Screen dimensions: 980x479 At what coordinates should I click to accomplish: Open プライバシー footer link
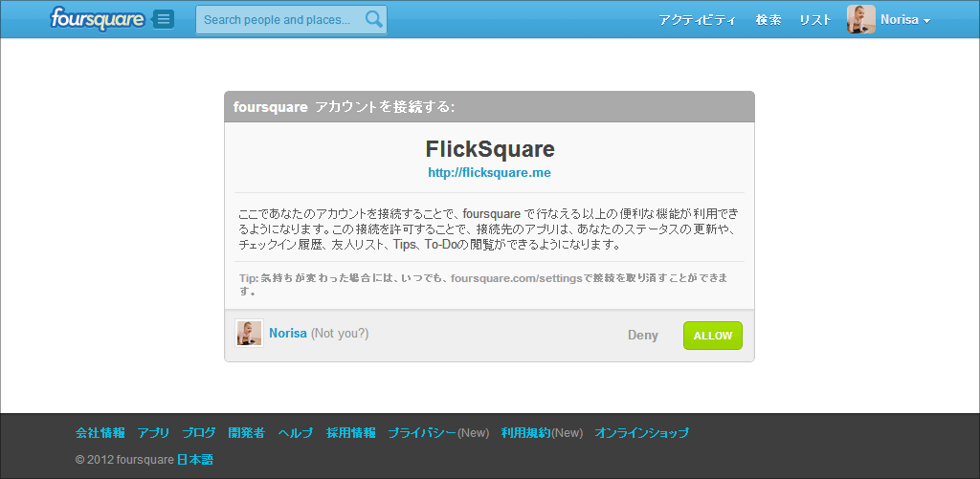click(x=422, y=433)
